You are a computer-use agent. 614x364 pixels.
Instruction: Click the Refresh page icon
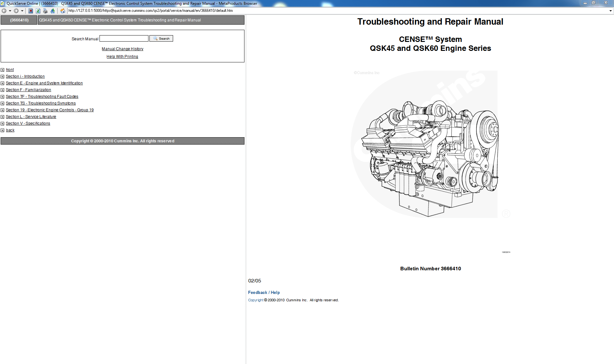(38, 11)
